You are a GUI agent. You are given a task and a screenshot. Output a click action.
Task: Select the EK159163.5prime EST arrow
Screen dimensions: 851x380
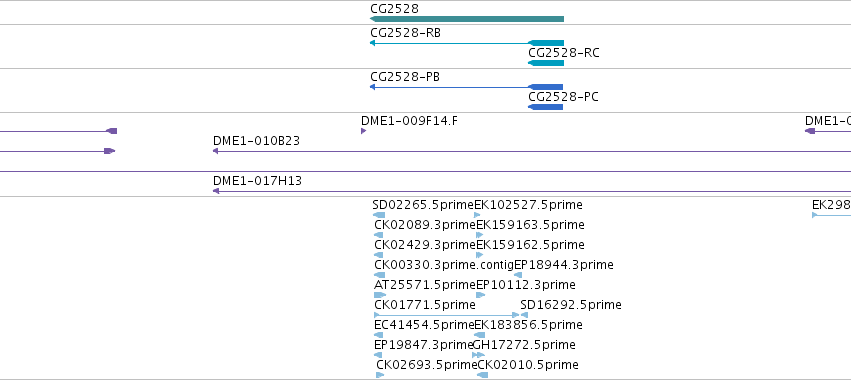(480, 235)
